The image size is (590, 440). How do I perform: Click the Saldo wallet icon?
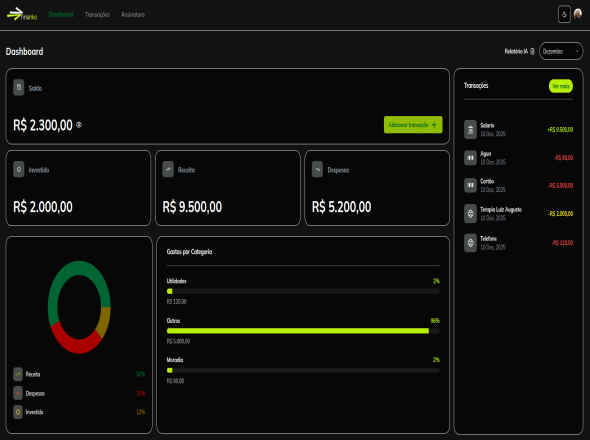pyautogui.click(x=18, y=87)
